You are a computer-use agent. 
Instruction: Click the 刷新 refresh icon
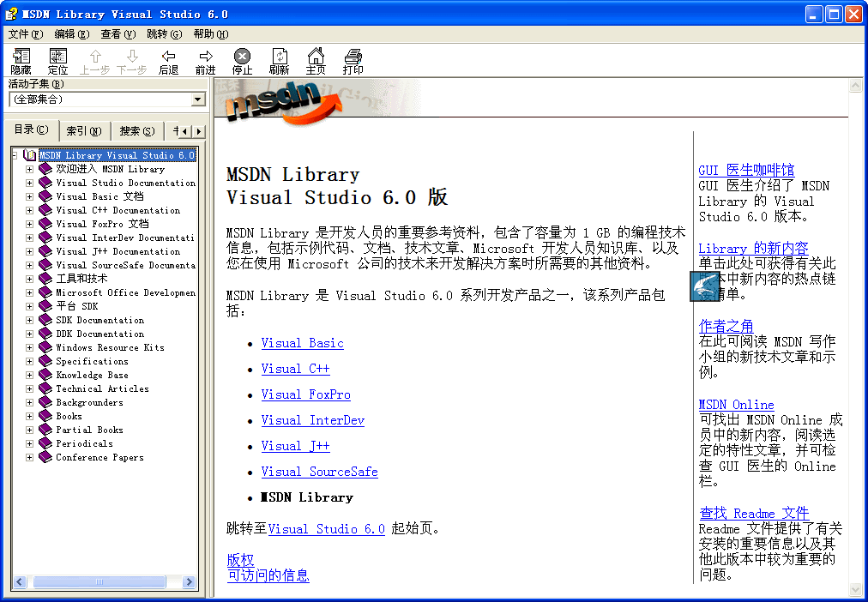[x=279, y=60]
